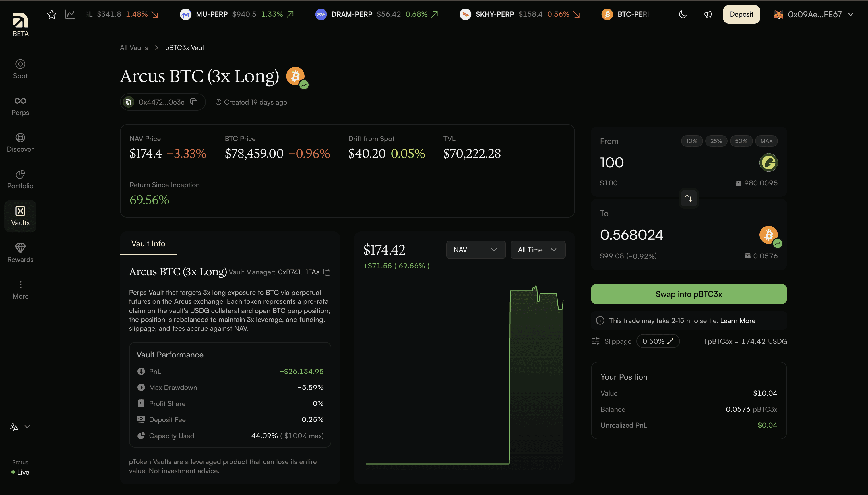
Task: Click the Profit Share icon
Action: pos(141,403)
